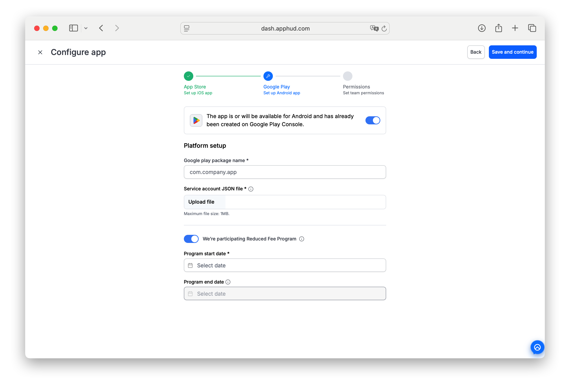Click the Back button
This screenshot has width=570, height=392.
[476, 52]
